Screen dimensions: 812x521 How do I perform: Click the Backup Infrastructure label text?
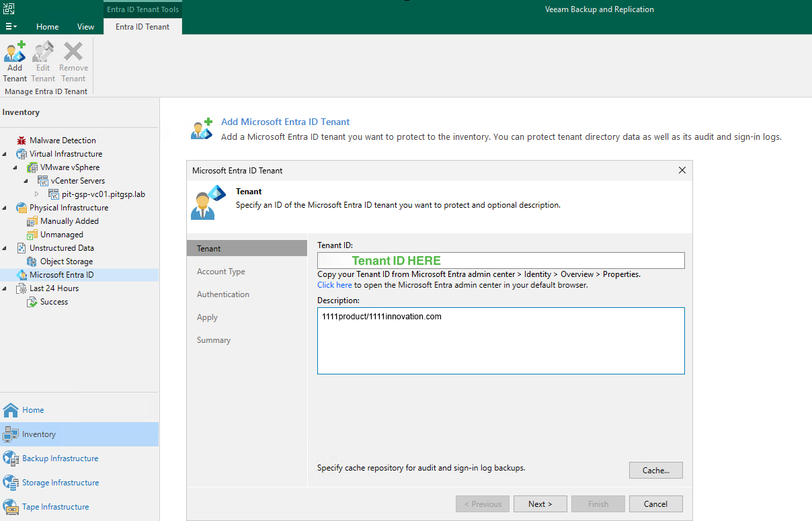60,458
